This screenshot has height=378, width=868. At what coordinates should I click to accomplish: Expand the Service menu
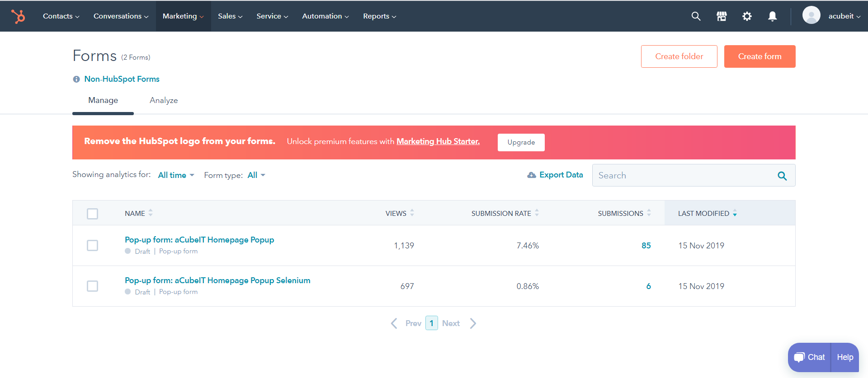[272, 16]
